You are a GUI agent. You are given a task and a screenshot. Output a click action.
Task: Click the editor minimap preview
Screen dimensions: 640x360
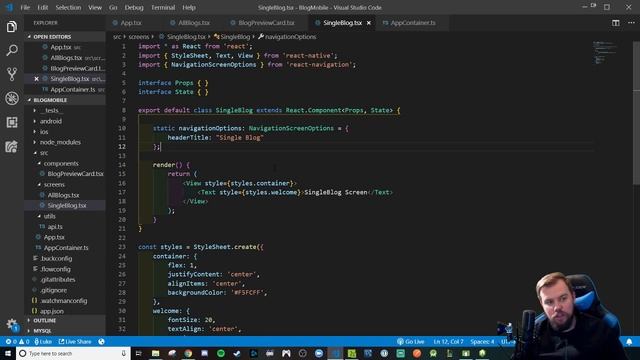click(605, 53)
